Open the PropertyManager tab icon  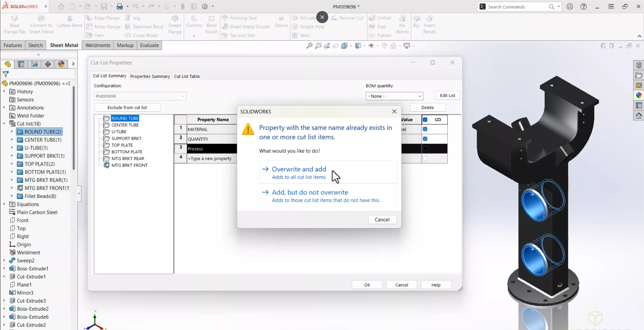coord(21,64)
